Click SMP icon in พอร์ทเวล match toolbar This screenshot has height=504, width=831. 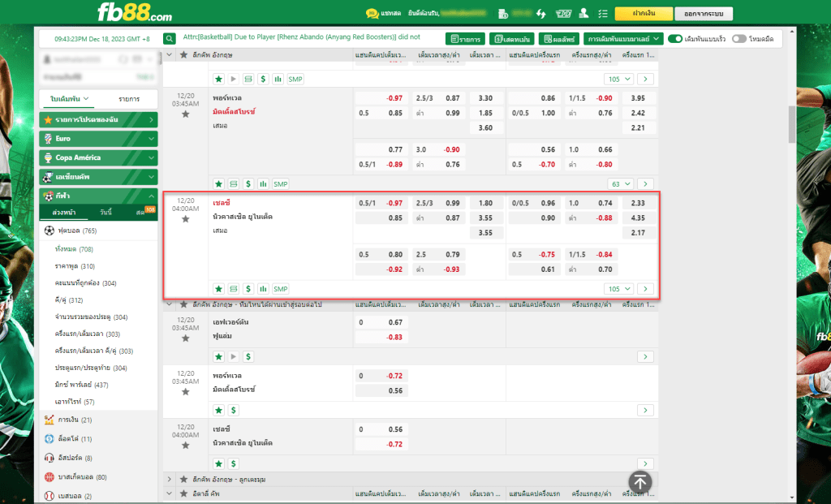pyautogui.click(x=280, y=184)
